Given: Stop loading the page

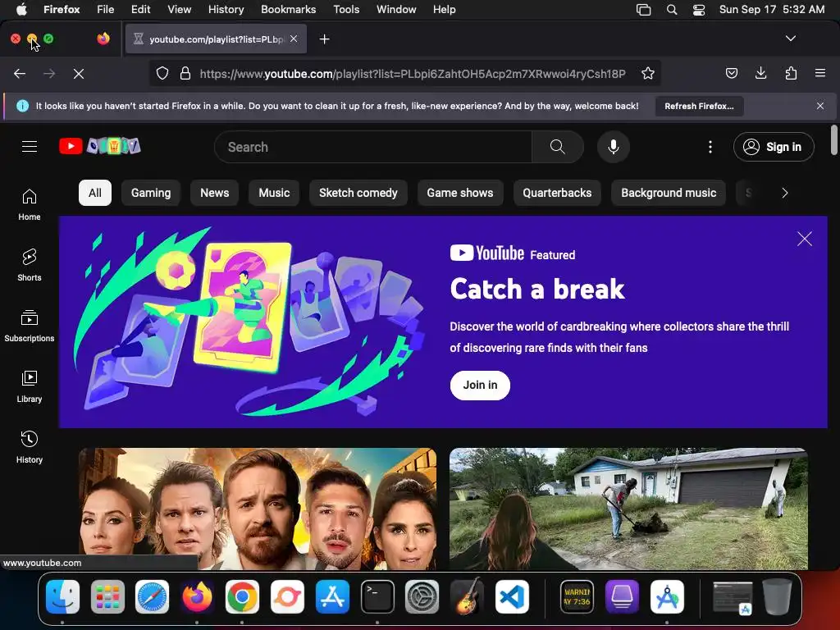Looking at the screenshot, I should click(79, 74).
